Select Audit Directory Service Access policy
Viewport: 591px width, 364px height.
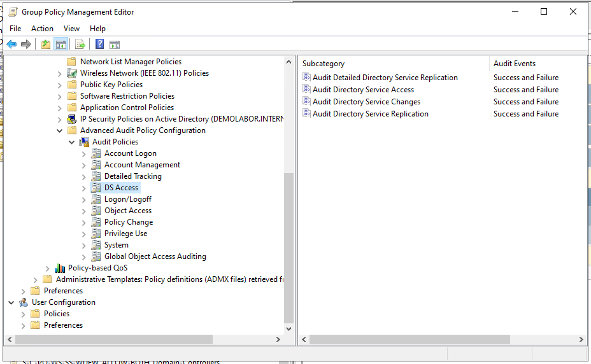(x=363, y=90)
